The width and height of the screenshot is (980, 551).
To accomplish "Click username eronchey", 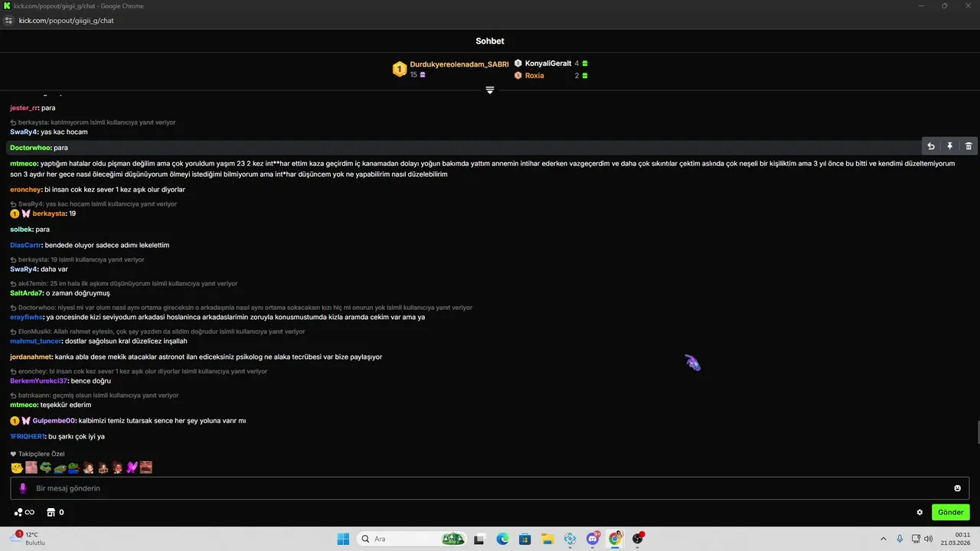I will (26, 189).
